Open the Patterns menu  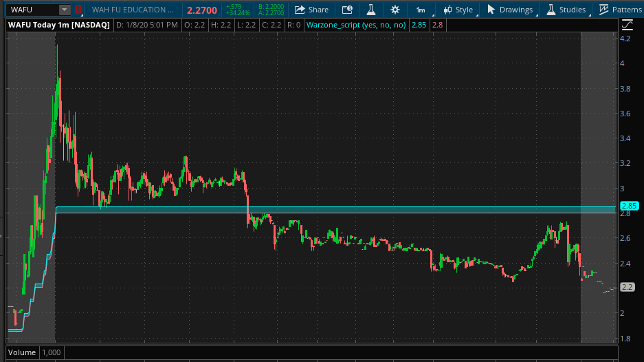coord(620,10)
